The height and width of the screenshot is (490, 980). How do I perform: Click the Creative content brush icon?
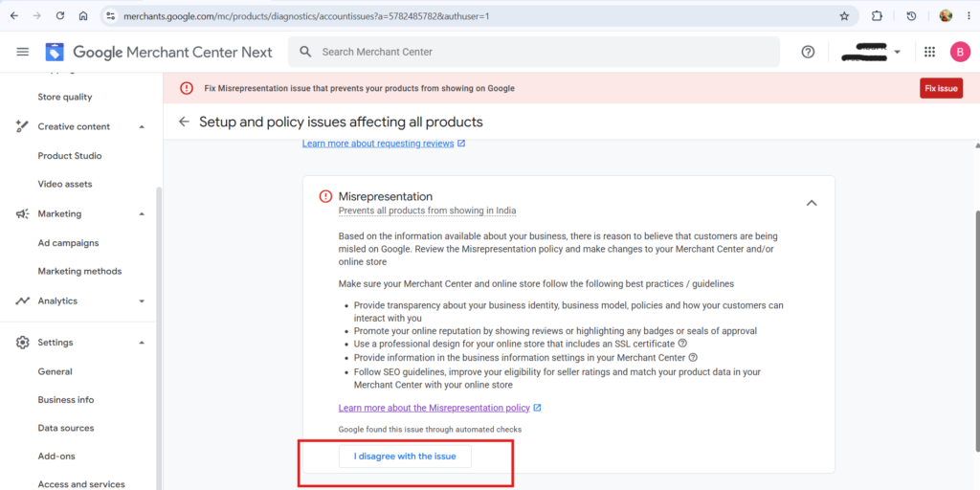[23, 126]
